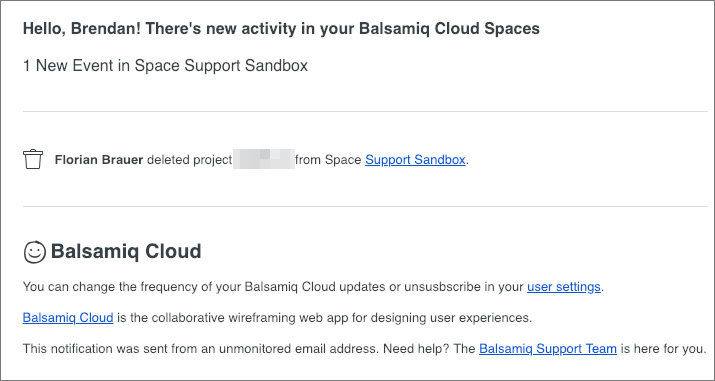This screenshot has width=715, height=381.
Task: Follow the Balsamiq Cloud hyperlink in the footer
Action: [68, 318]
